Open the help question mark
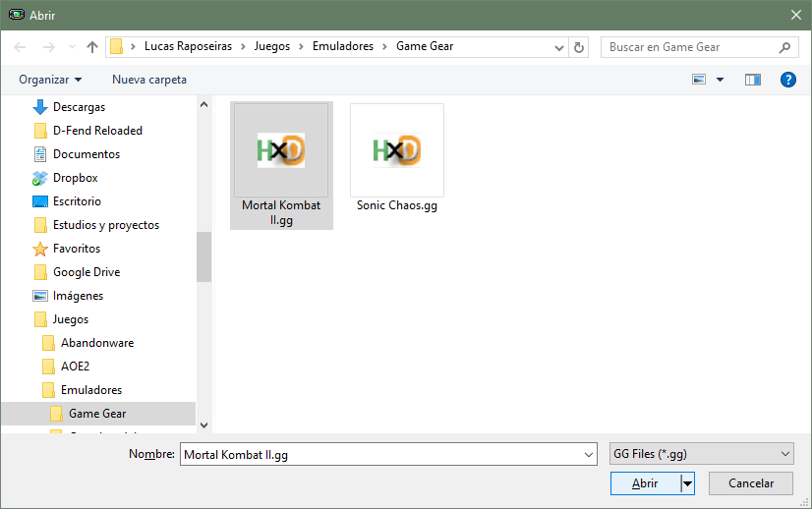This screenshot has width=812, height=509. (787, 80)
